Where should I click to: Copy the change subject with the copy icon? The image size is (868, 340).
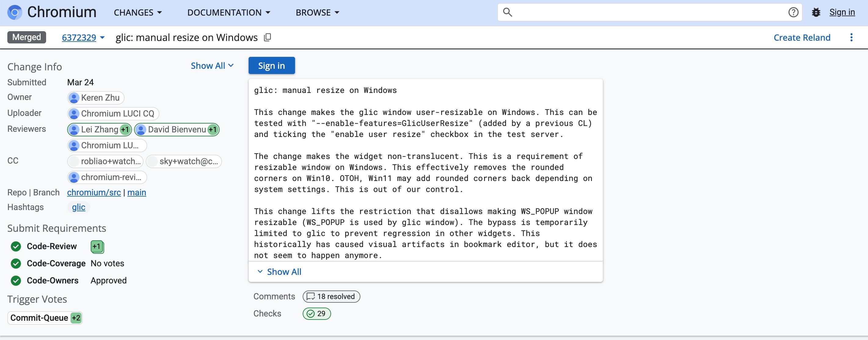tap(267, 37)
